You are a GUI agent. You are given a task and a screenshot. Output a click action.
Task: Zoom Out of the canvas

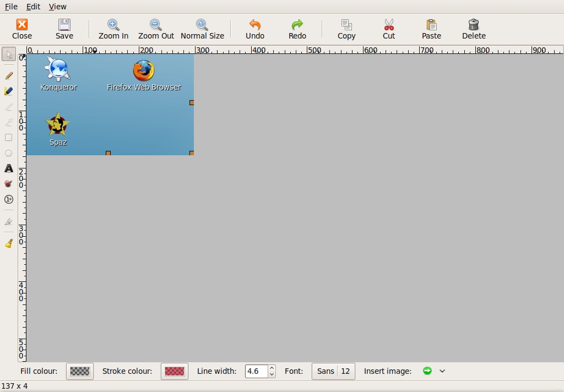156,29
